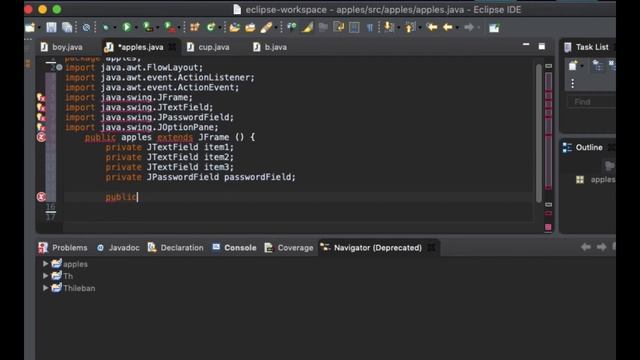Click text 'private JTextField item2;'
640x360 pixels.
coord(170,157)
